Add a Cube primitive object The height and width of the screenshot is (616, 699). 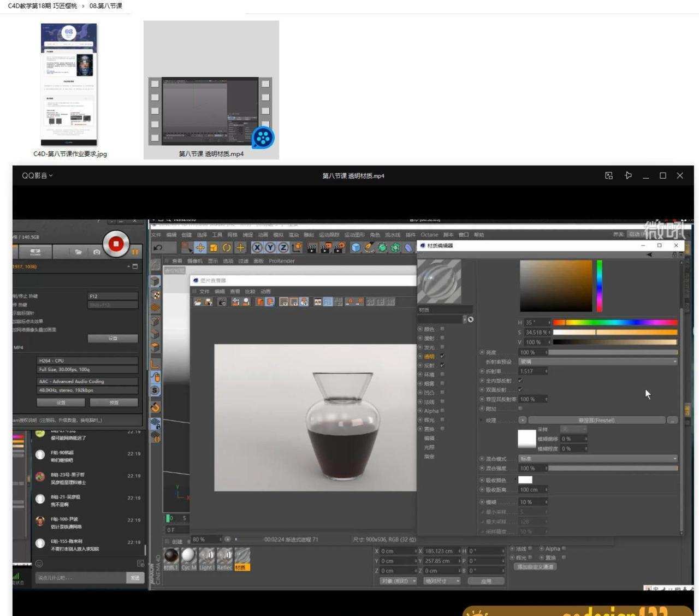click(x=356, y=247)
